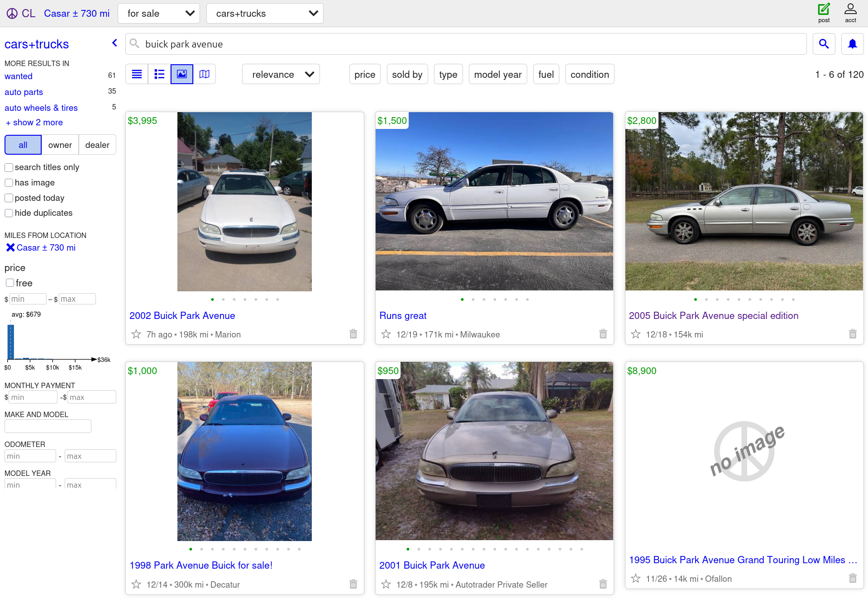Check the has image option
The height and width of the screenshot is (608, 868).
[9, 183]
